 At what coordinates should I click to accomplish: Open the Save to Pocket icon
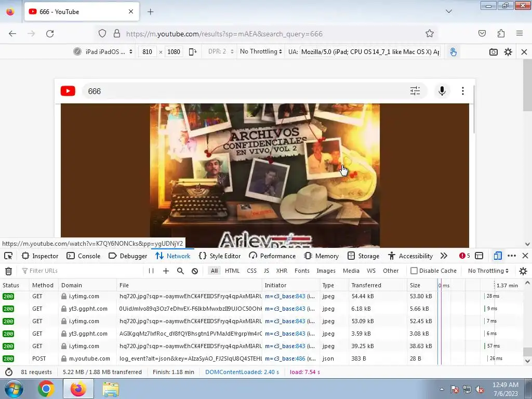[482, 34]
